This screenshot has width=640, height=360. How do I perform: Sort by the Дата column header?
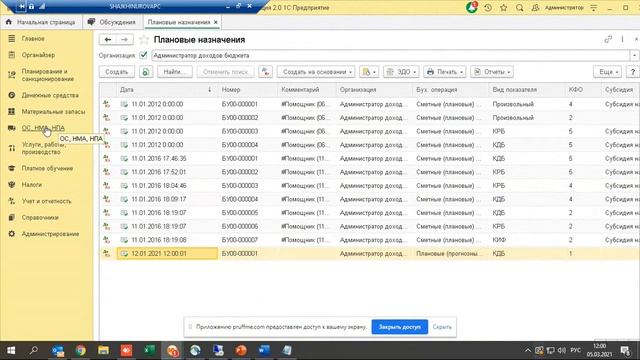point(167,89)
